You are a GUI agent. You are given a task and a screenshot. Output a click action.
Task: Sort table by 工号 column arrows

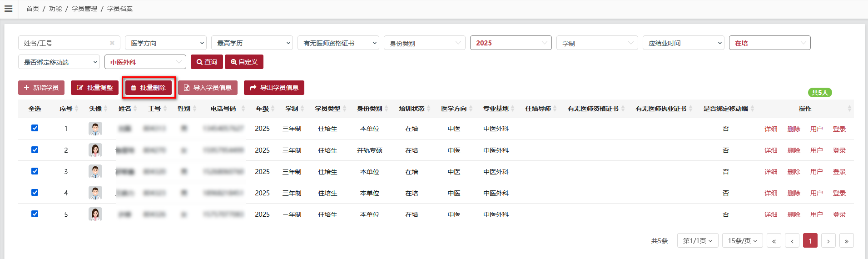pyautogui.click(x=165, y=109)
